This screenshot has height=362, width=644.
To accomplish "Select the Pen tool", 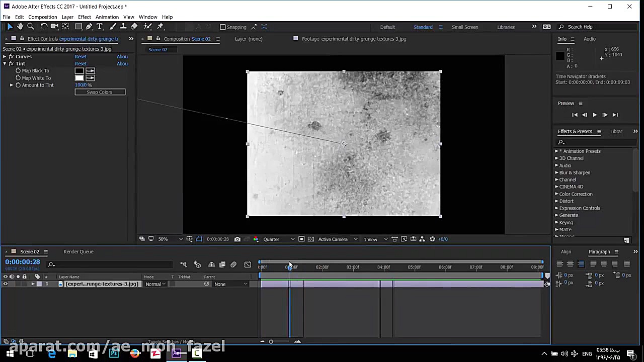I will (89, 27).
